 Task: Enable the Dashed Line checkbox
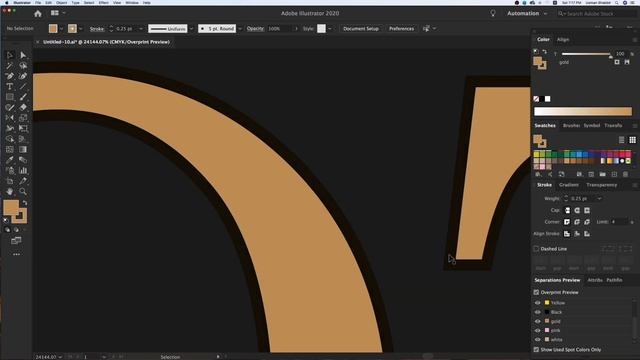point(536,249)
